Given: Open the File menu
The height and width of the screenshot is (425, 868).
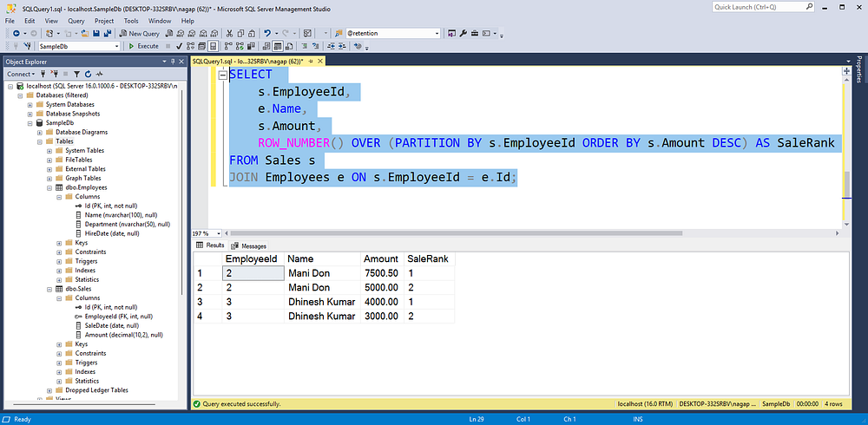Looking at the screenshot, I should click(x=10, y=21).
